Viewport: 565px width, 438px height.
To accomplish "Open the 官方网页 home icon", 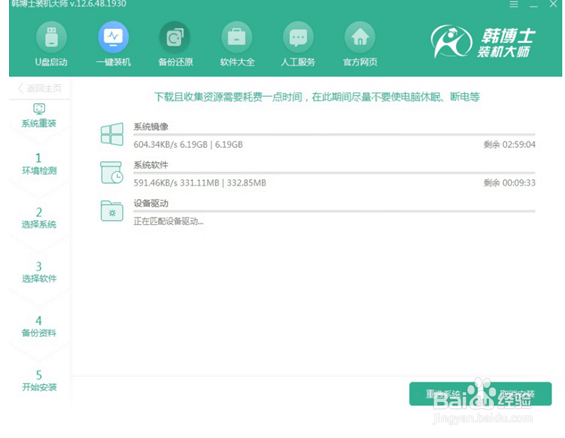I will pyautogui.click(x=360, y=37).
